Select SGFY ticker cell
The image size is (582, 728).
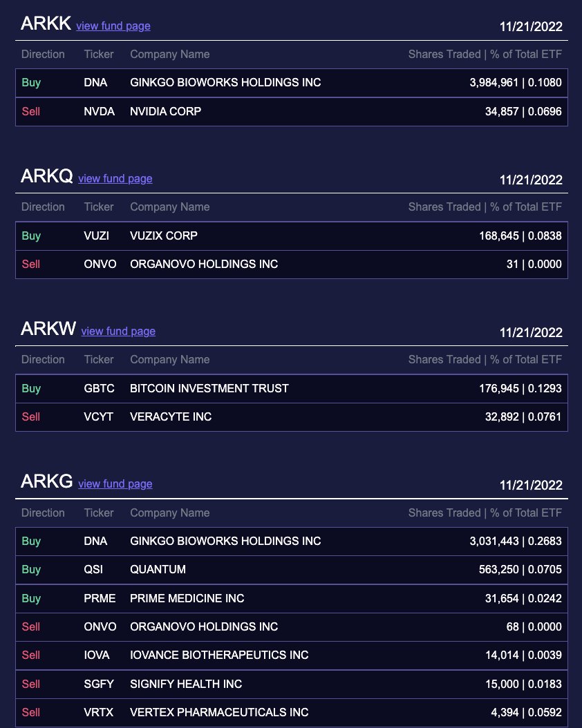click(98, 684)
